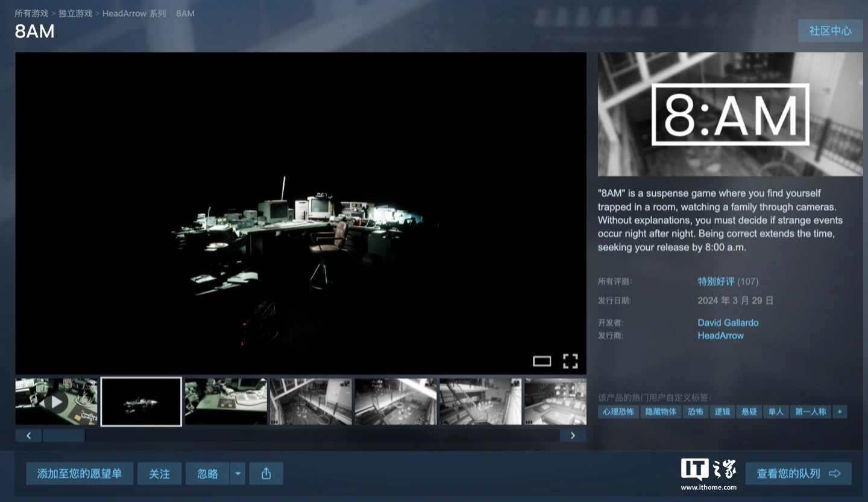Click the share icon button

point(266,474)
